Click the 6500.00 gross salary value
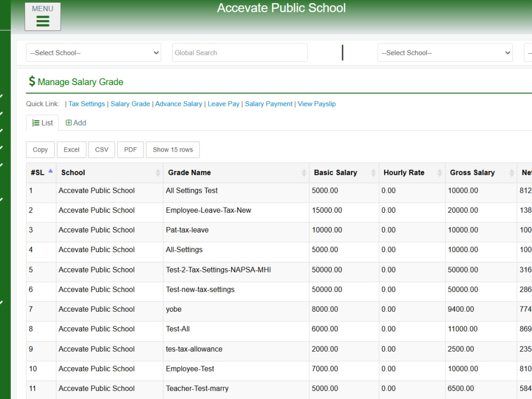Viewport: 532px width, 399px height. (461, 388)
